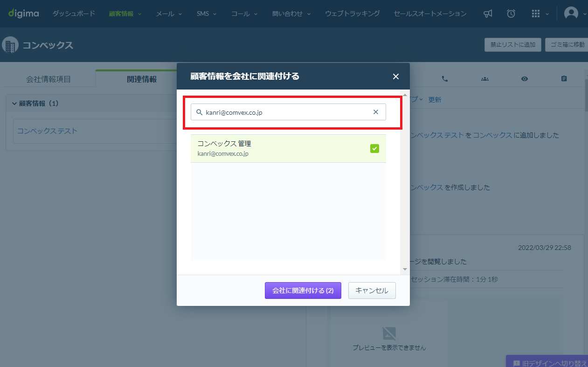Switch to the phone call activity icon
This screenshot has width=588, height=367.
(444, 79)
